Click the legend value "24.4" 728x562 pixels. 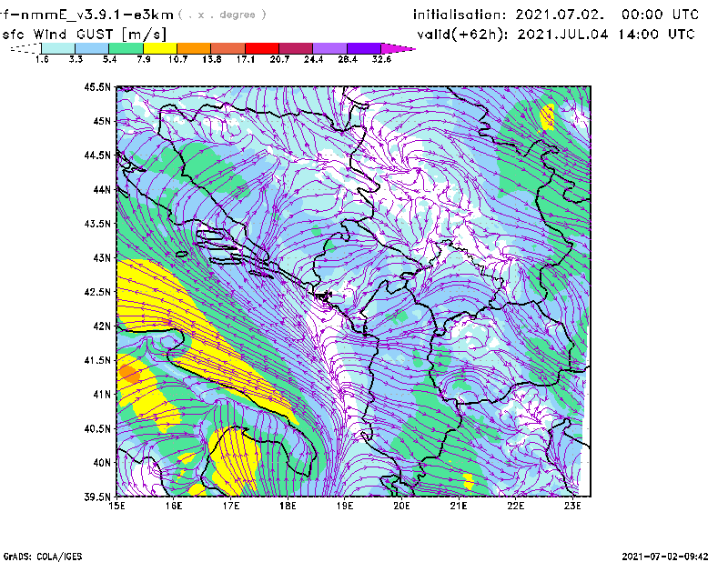[313, 59]
